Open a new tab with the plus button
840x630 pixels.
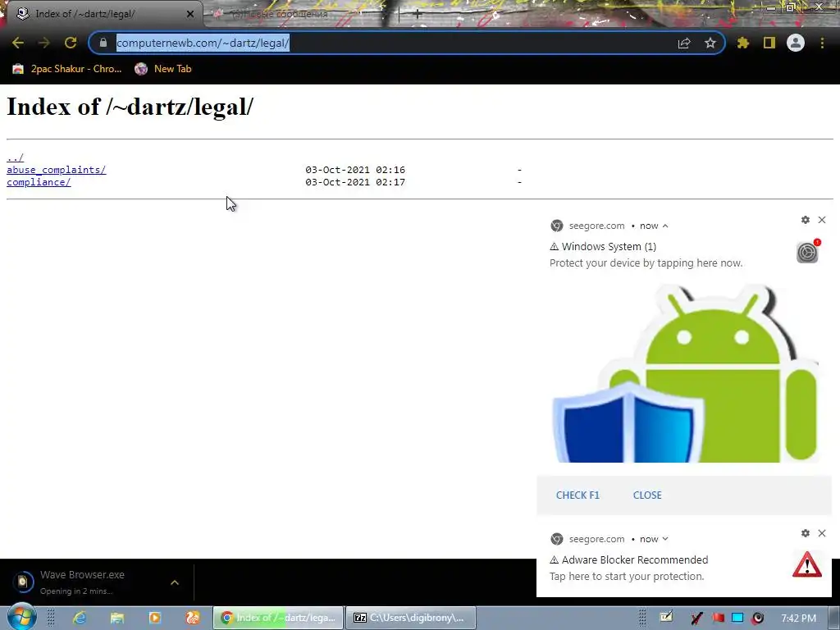tap(418, 15)
